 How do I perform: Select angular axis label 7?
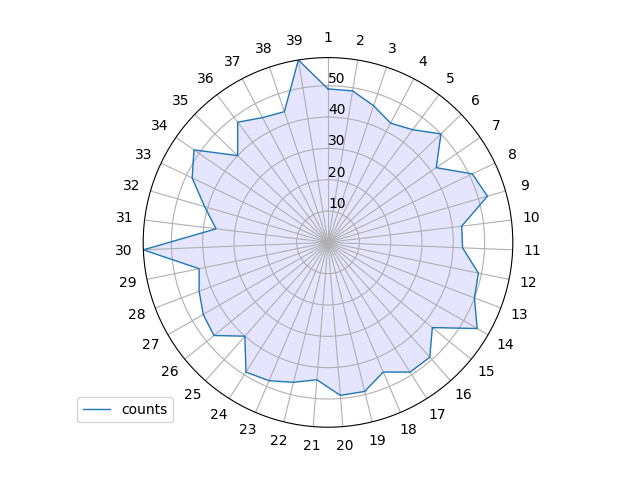click(x=496, y=125)
